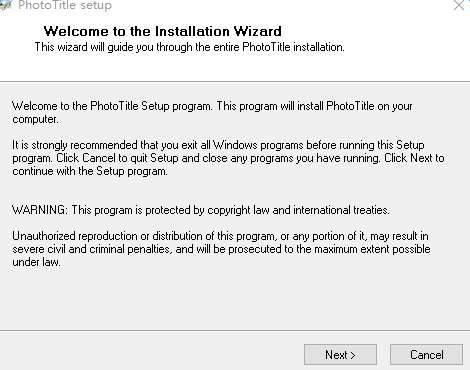Click the 'under law.' text
This screenshot has height=370, width=470.
tap(36, 262)
